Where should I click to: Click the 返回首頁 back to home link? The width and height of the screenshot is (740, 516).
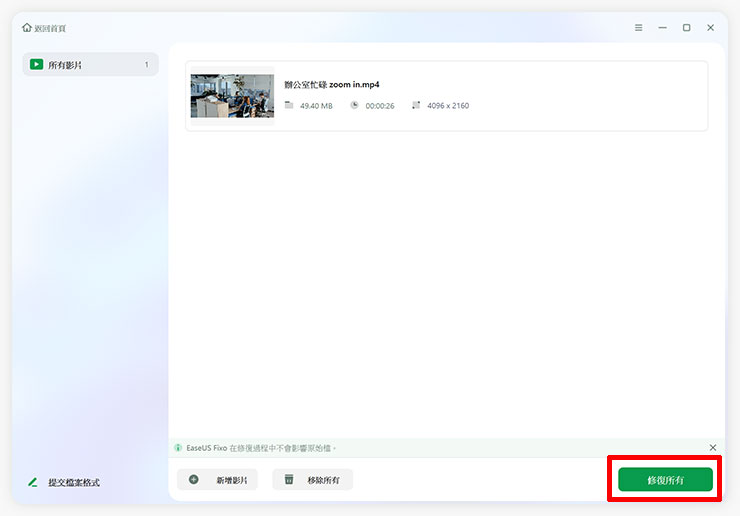pyautogui.click(x=50, y=28)
